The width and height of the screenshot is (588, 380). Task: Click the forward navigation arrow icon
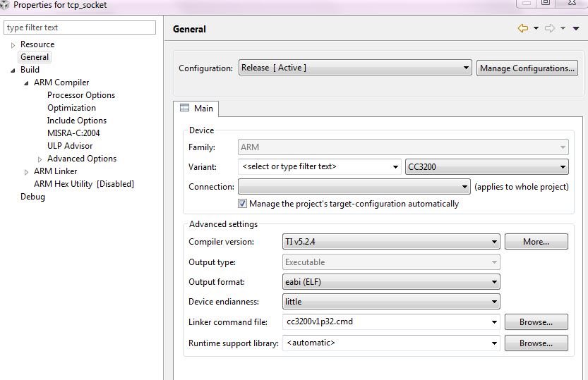[x=550, y=28]
